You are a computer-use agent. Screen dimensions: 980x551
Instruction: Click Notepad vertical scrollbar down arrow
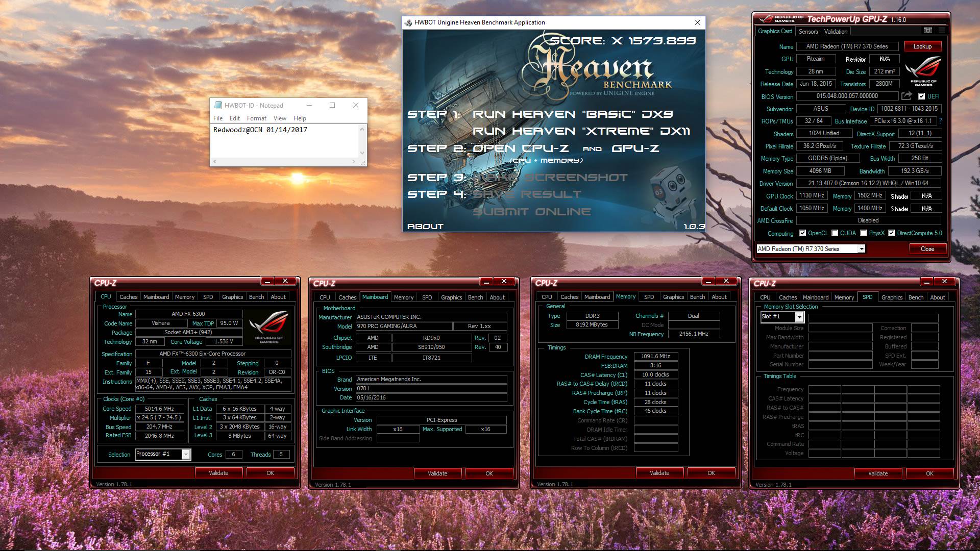(362, 153)
